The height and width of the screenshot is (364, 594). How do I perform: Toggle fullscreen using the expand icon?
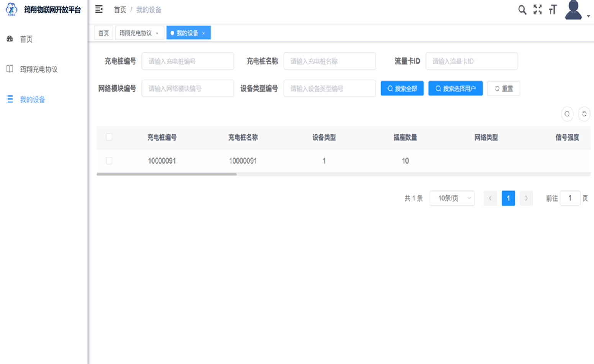pyautogui.click(x=538, y=10)
